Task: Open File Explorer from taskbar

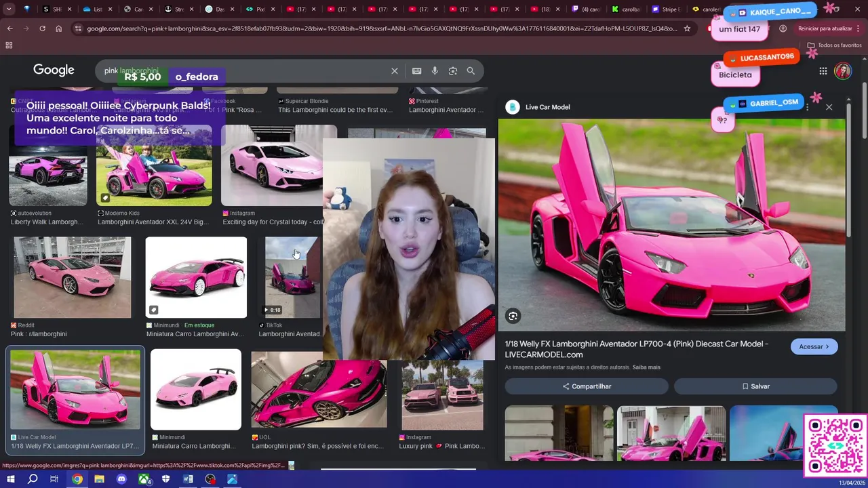Action: (99, 479)
